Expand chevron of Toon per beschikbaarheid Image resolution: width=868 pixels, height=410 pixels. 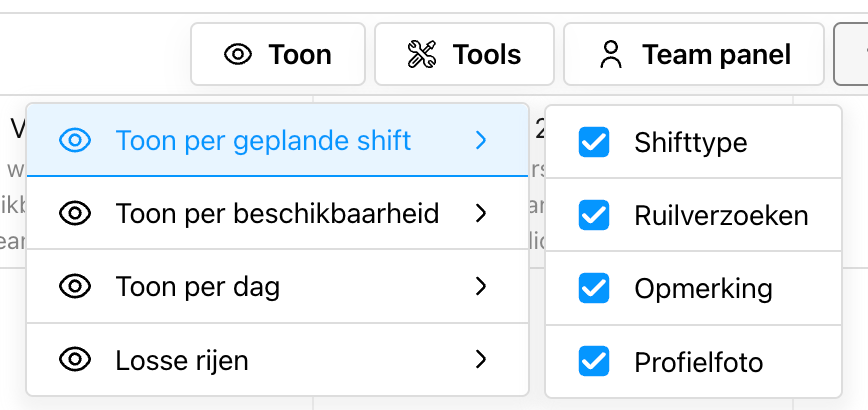[x=481, y=214]
